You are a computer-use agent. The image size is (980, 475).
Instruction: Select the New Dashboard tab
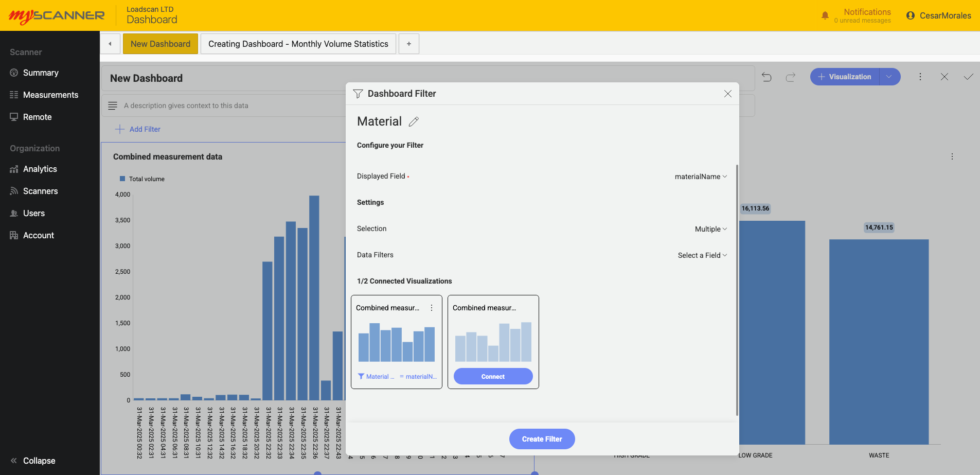160,44
